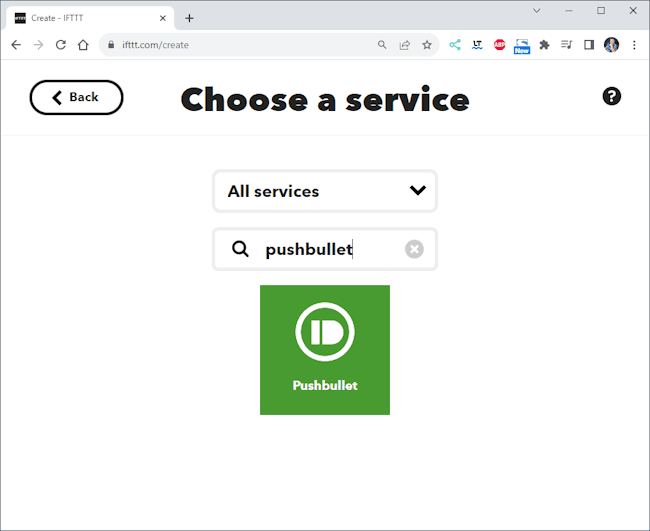Click the Chrome profile avatar
The height and width of the screenshot is (531, 650).
click(612, 45)
